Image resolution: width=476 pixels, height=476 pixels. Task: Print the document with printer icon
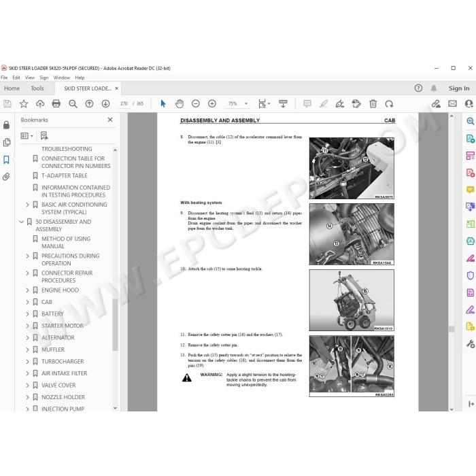(56, 104)
